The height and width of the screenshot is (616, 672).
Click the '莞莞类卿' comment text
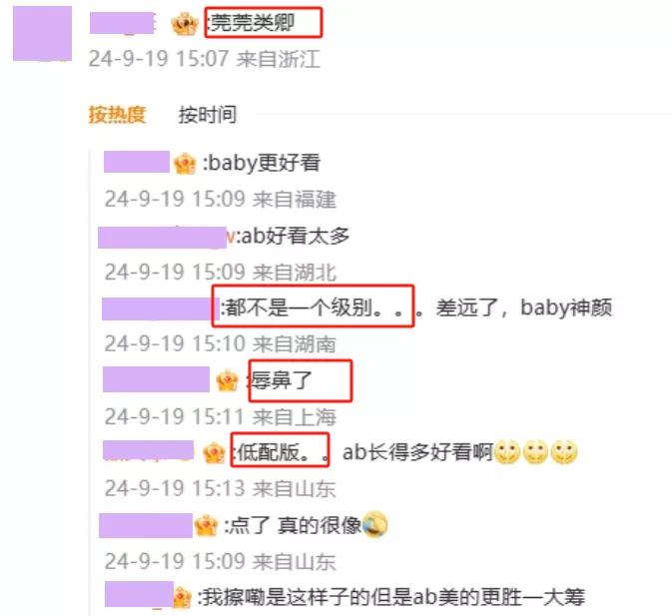253,23
